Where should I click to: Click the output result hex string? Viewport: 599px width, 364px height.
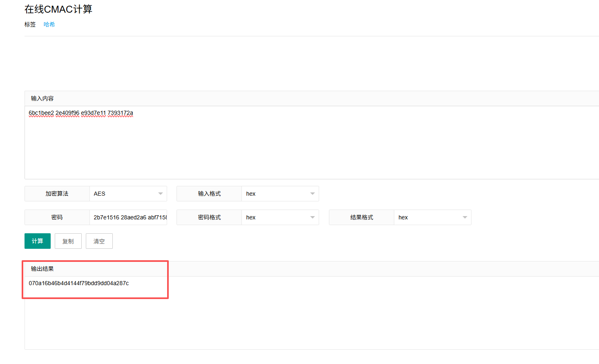(x=79, y=283)
